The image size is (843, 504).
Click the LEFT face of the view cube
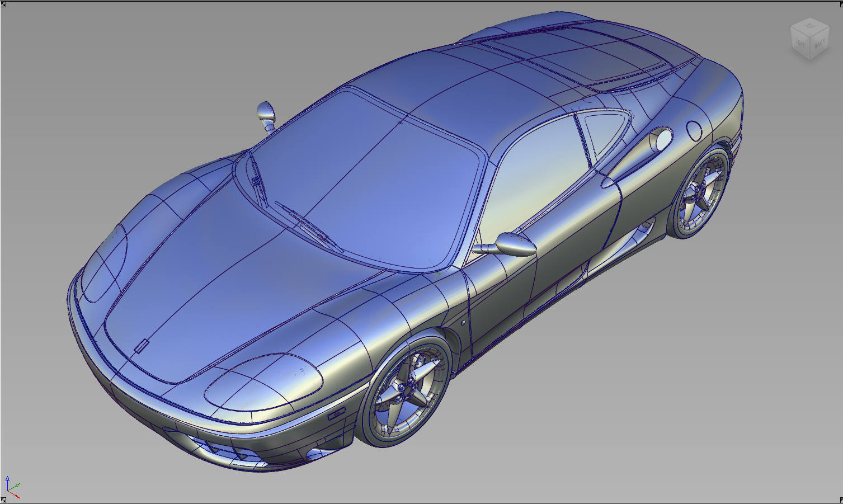[x=800, y=43]
